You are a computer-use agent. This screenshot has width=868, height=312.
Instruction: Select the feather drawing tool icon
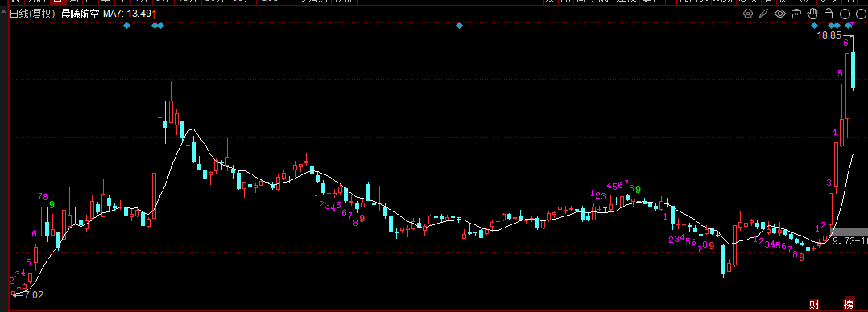764,14
